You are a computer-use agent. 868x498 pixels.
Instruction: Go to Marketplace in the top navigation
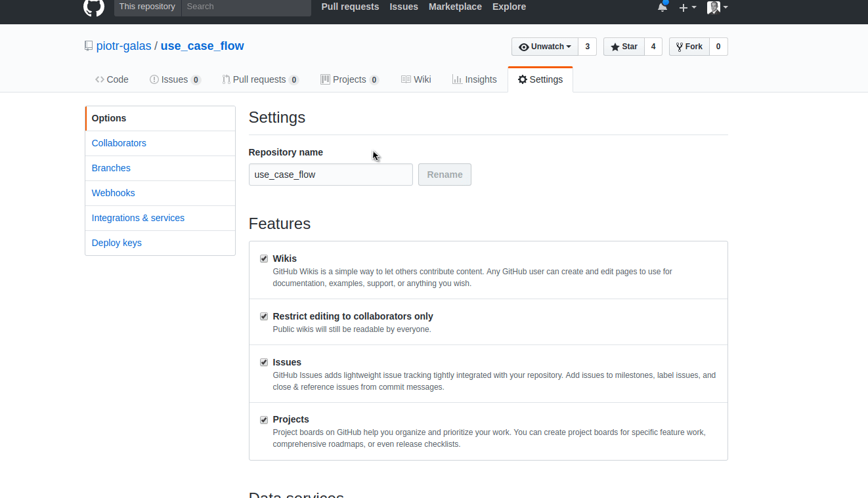coord(455,7)
